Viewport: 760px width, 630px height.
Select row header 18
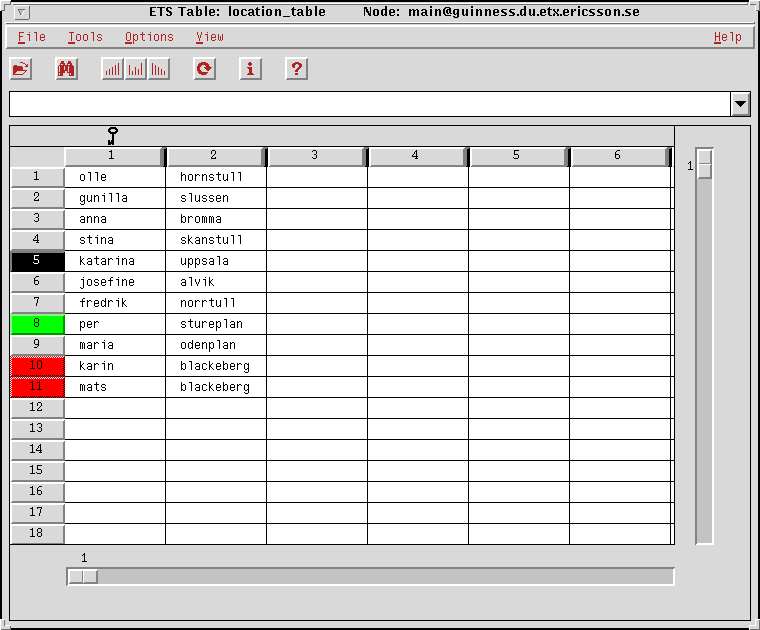[x=37, y=534]
